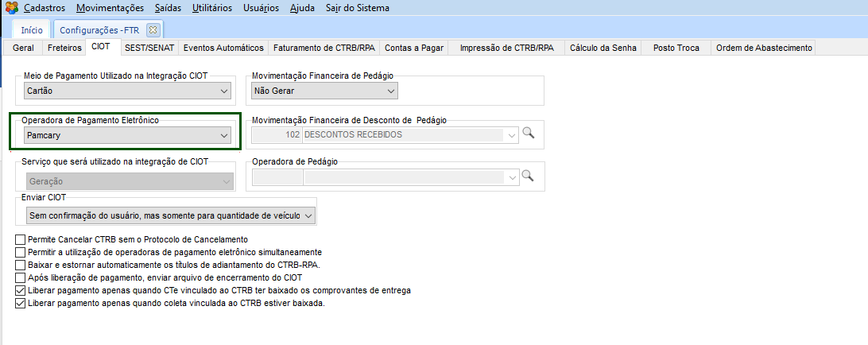Viewport: 868px width, 345px height.
Task: Open the Cadastros menu
Action: tap(45, 8)
